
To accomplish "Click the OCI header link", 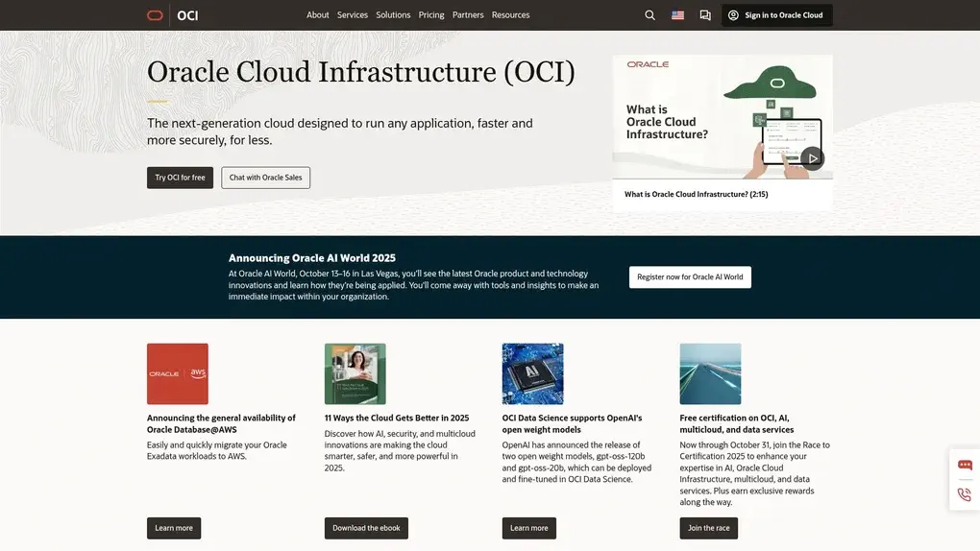I will pyautogui.click(x=187, y=15).
